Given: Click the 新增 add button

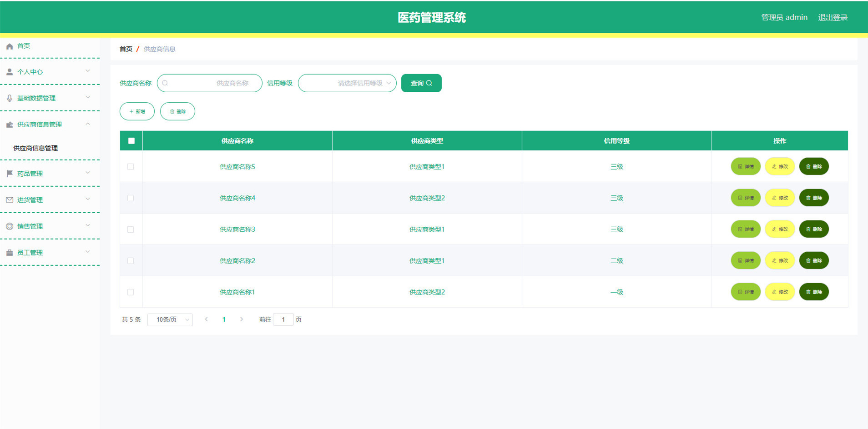Looking at the screenshot, I should point(137,111).
